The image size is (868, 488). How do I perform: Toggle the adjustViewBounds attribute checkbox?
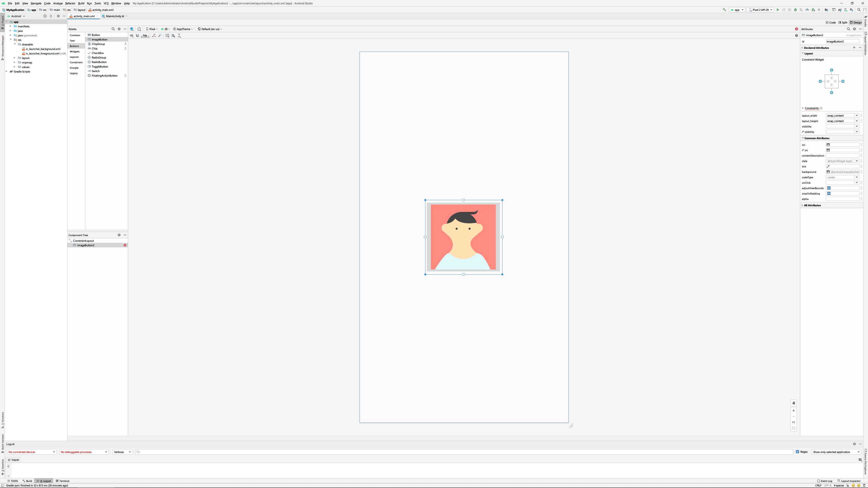pyautogui.click(x=829, y=188)
